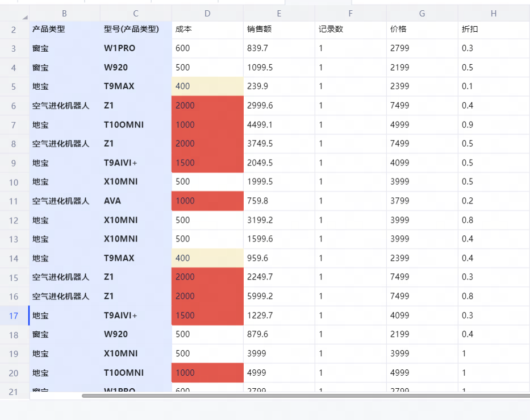The height and width of the screenshot is (420, 530).
Task: Select the discount cell showing 0.9
Action: [494, 124]
